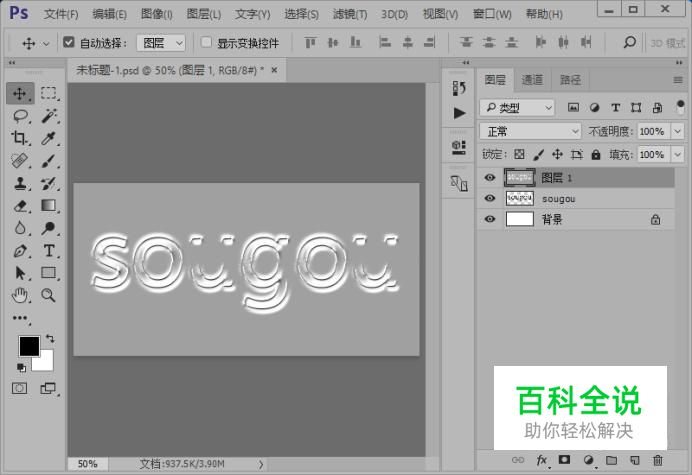This screenshot has height=475, width=692.
Task: Click the search magnifier in options bar
Action: click(x=629, y=42)
